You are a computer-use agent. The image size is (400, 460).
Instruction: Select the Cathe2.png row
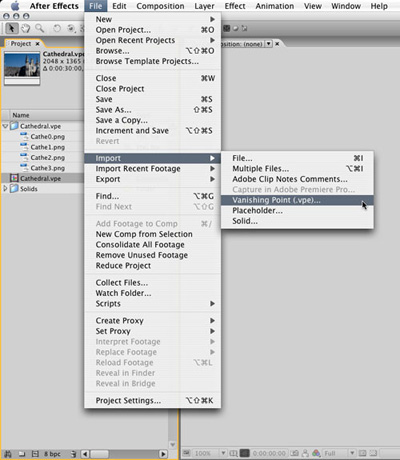pyautogui.click(x=43, y=157)
